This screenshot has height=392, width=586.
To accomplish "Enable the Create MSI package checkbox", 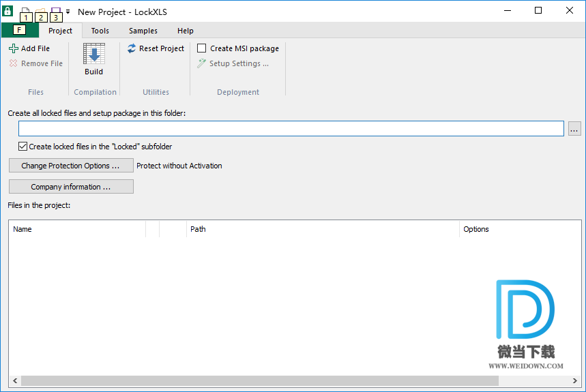I will [201, 48].
